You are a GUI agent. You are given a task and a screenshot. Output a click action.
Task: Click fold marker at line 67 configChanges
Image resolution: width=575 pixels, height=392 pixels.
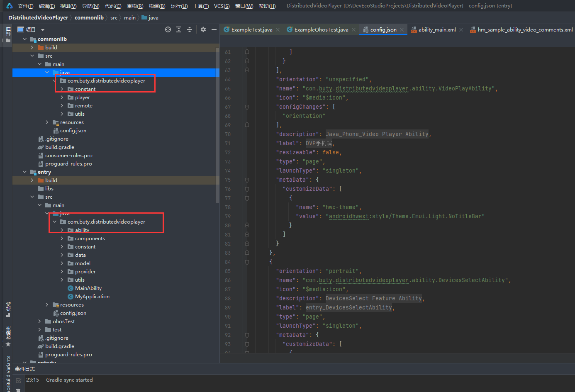coord(247,107)
